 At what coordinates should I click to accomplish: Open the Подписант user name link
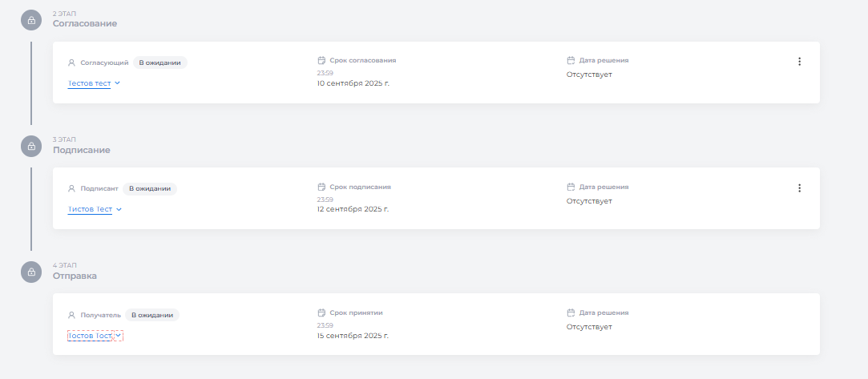tap(90, 209)
